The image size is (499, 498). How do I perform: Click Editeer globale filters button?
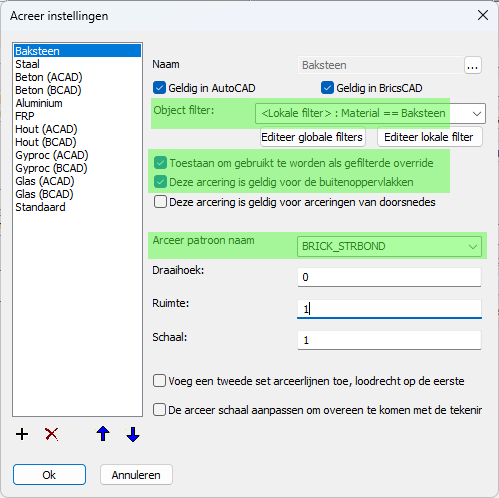tap(313, 137)
